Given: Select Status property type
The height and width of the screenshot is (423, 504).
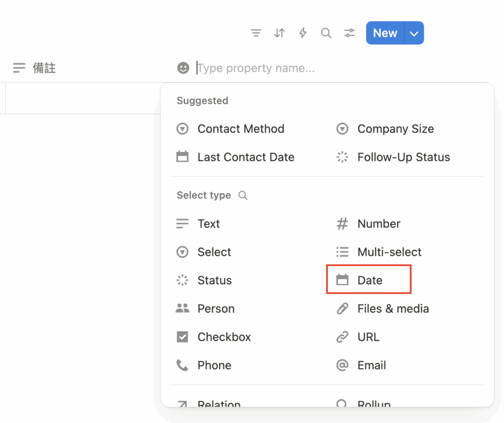Looking at the screenshot, I should pyautogui.click(x=214, y=280).
